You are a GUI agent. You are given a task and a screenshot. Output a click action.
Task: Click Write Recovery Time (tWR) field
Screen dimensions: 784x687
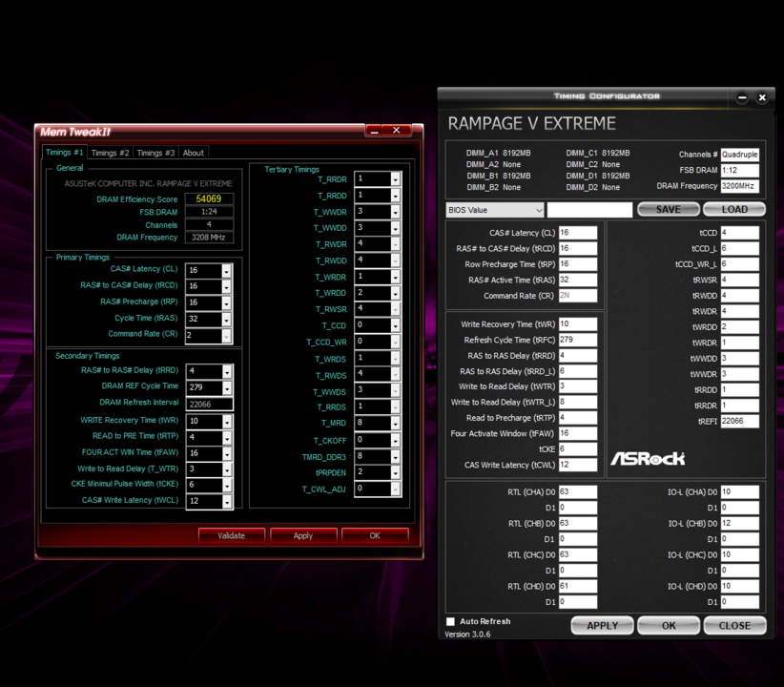pyautogui.click(x=577, y=324)
